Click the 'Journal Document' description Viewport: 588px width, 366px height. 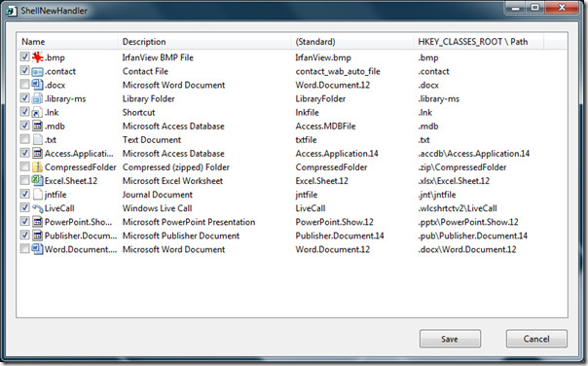(158, 195)
